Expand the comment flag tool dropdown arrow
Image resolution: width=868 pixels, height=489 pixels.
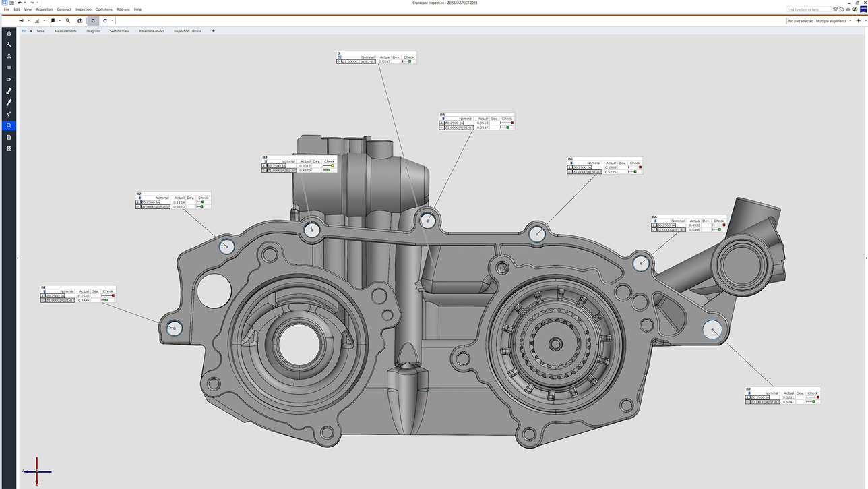59,21
